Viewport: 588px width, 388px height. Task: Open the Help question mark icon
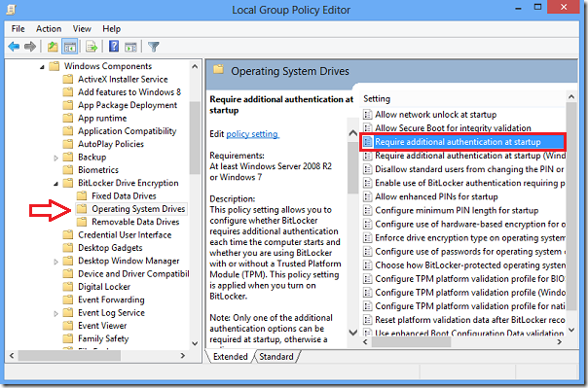click(x=114, y=47)
